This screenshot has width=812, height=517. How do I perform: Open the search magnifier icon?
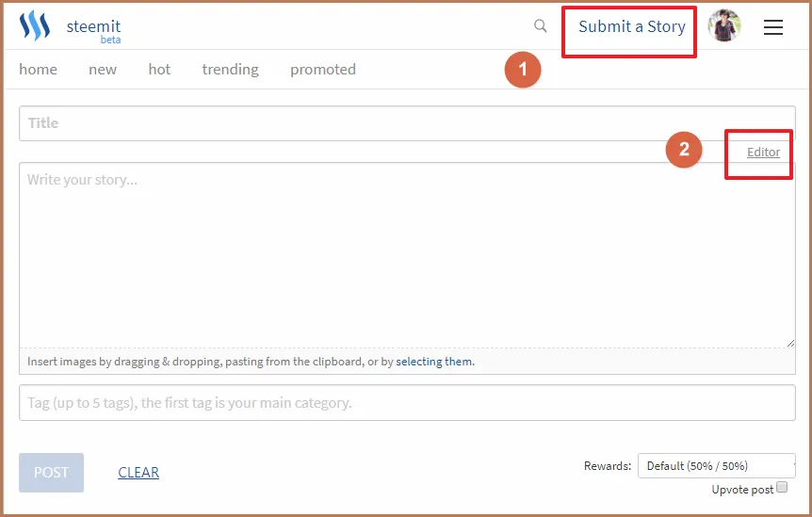point(540,25)
